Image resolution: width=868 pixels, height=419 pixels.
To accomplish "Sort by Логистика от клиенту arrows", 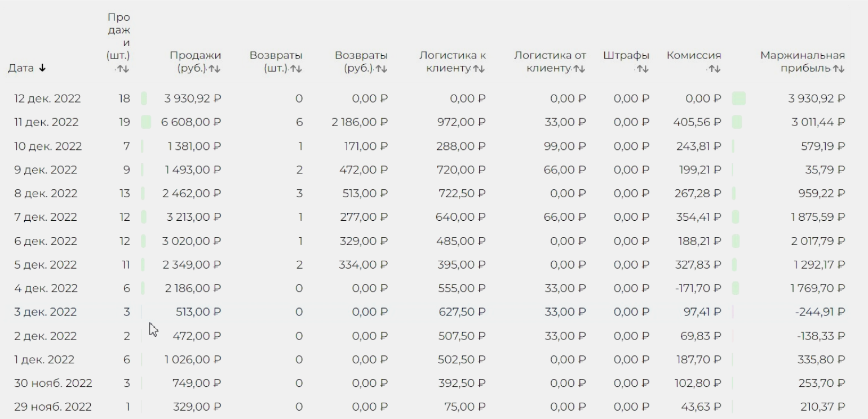I will pyautogui.click(x=579, y=69).
